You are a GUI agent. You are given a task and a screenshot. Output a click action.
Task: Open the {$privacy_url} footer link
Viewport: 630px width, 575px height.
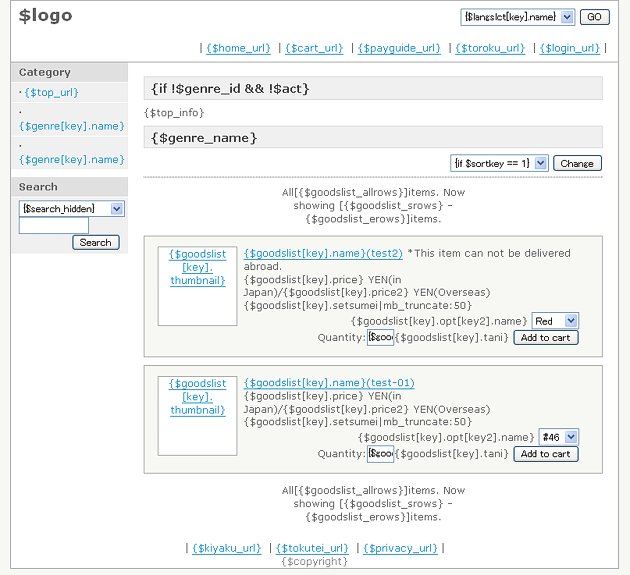tap(400, 548)
